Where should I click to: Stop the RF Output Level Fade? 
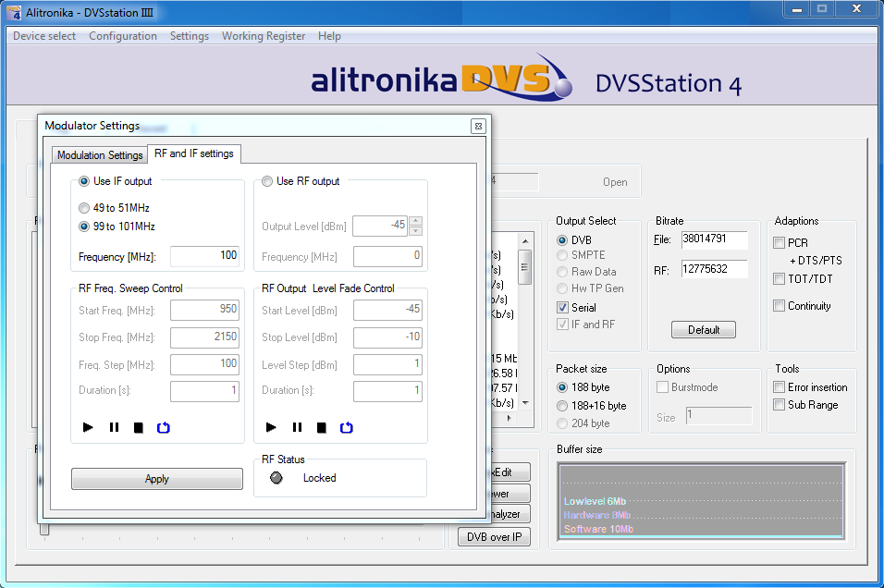(322, 427)
